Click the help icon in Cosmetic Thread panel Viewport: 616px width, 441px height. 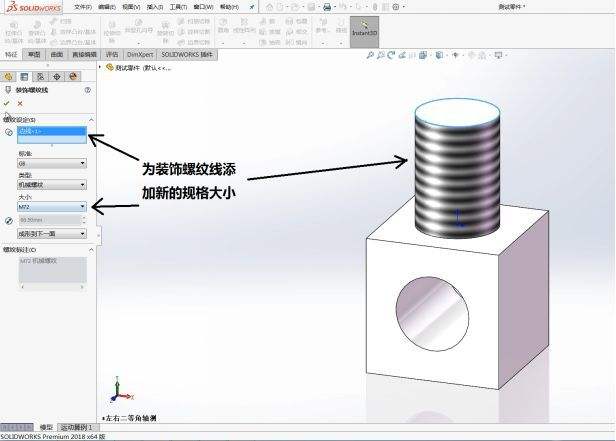coord(88,90)
